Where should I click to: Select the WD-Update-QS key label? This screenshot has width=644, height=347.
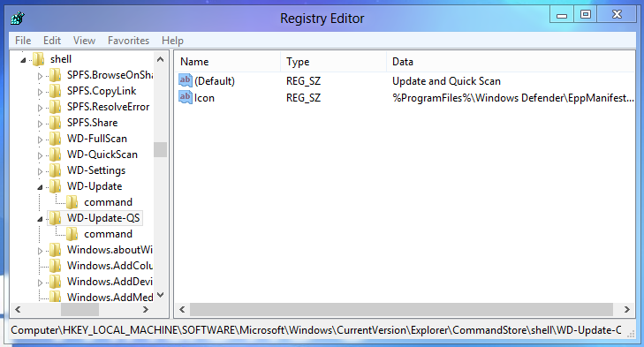pyautogui.click(x=103, y=218)
